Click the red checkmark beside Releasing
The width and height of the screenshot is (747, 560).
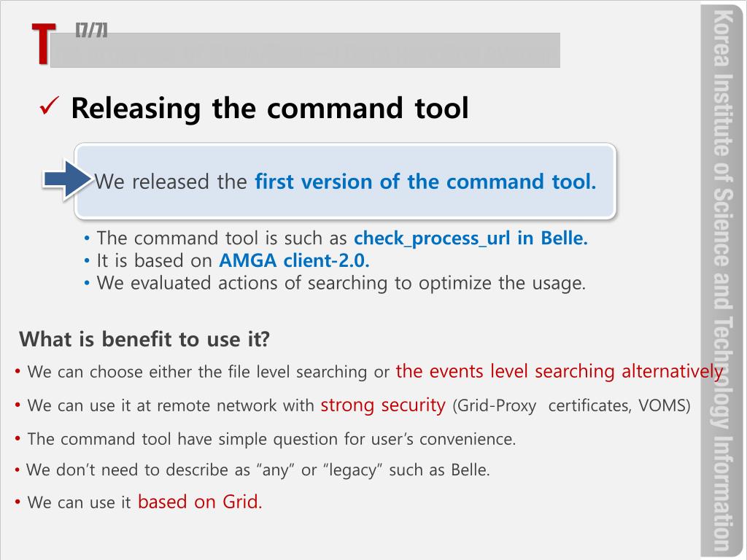pyautogui.click(x=50, y=106)
